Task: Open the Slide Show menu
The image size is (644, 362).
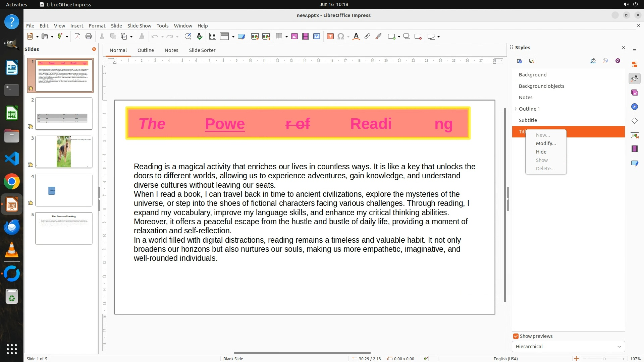Action: pos(139,26)
